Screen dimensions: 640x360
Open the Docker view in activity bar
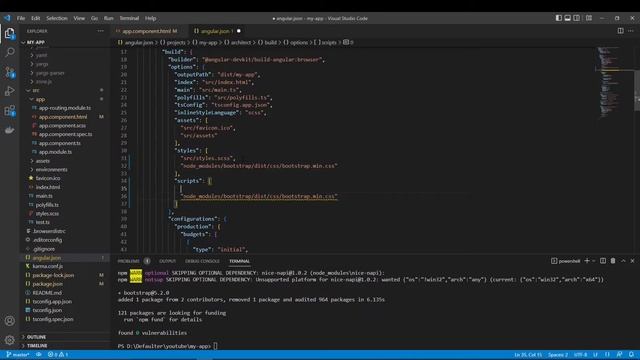click(10, 130)
